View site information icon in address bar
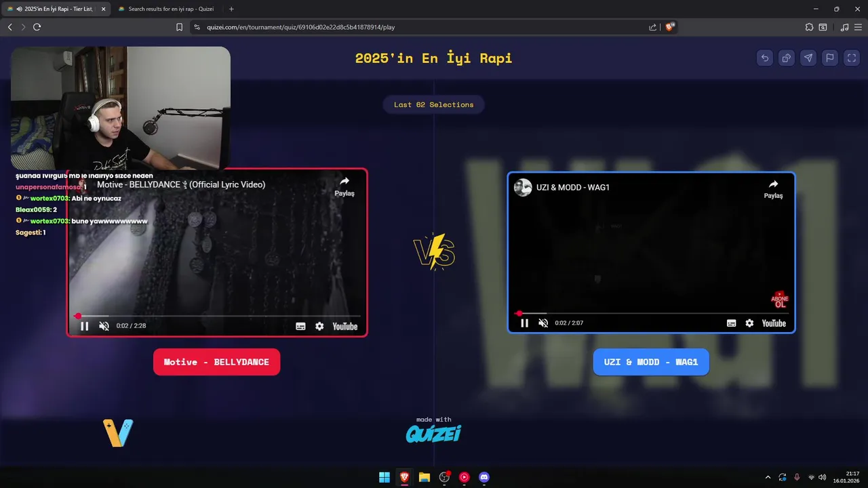 tap(197, 27)
